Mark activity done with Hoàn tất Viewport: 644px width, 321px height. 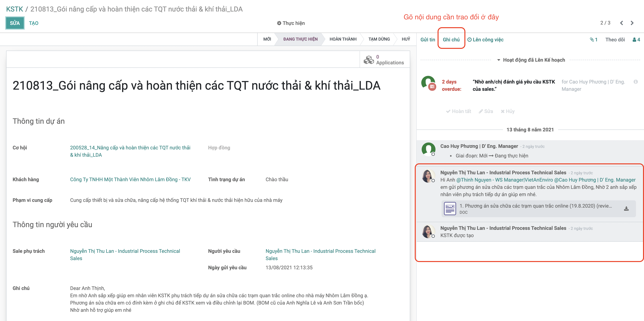pos(458,111)
